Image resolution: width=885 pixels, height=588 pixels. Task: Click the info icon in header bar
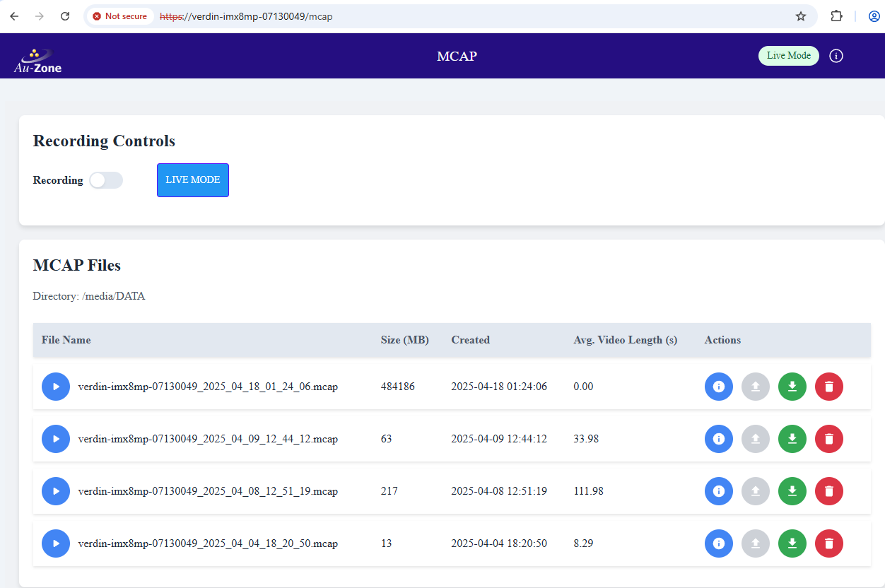click(836, 56)
